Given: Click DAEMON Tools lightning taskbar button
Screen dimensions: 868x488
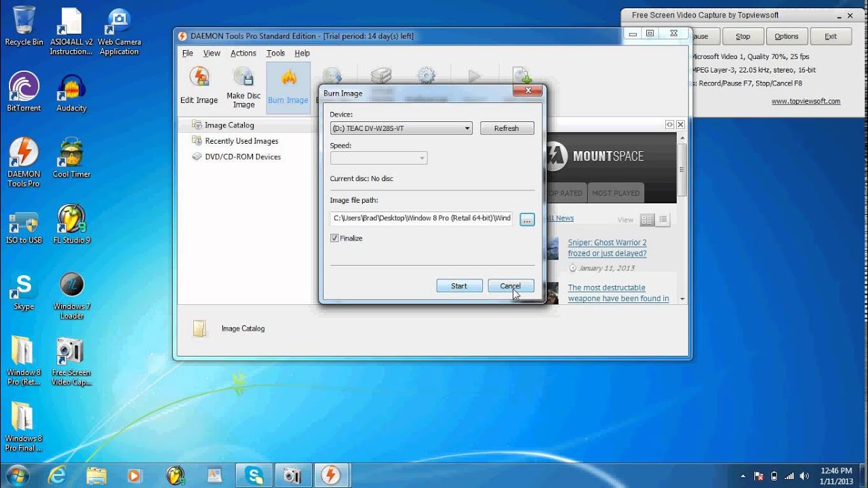Looking at the screenshot, I should coord(330,475).
